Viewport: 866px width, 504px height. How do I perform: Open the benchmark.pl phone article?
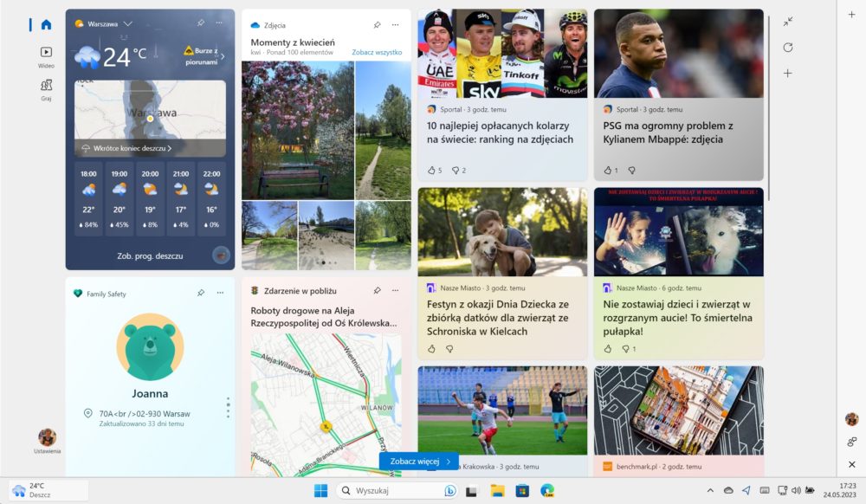pos(679,410)
